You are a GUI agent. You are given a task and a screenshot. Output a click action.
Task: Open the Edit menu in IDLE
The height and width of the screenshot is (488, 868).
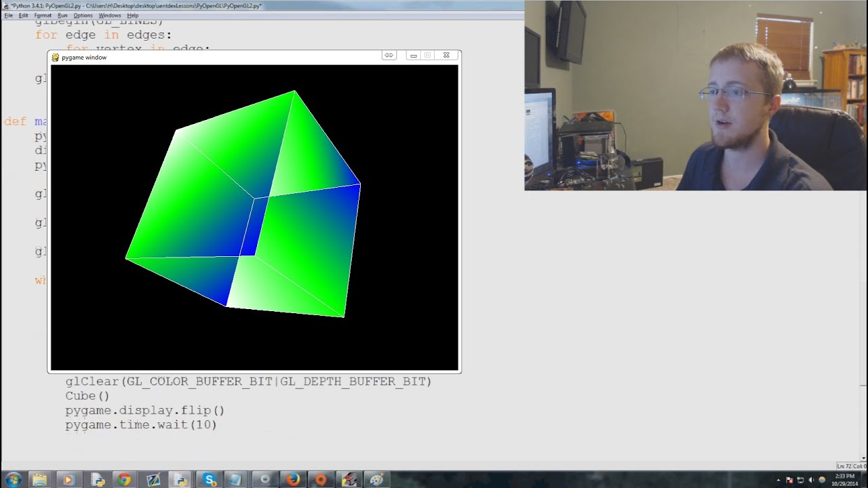pyautogui.click(x=23, y=15)
